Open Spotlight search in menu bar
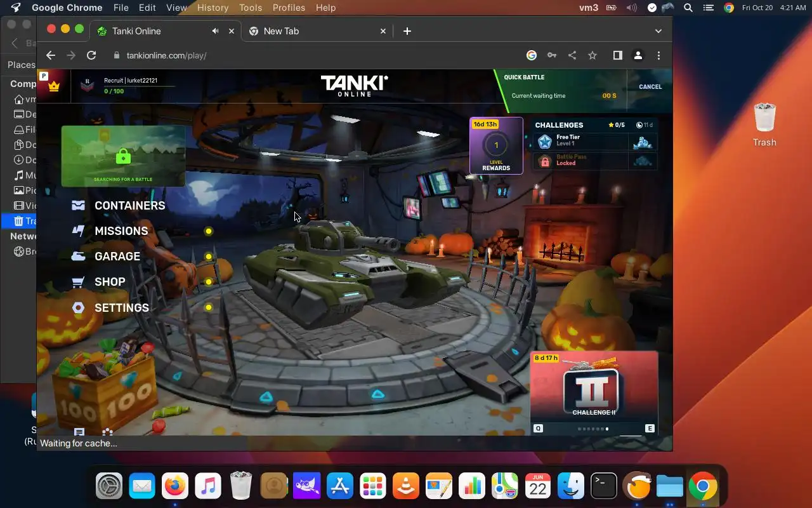 pyautogui.click(x=688, y=8)
